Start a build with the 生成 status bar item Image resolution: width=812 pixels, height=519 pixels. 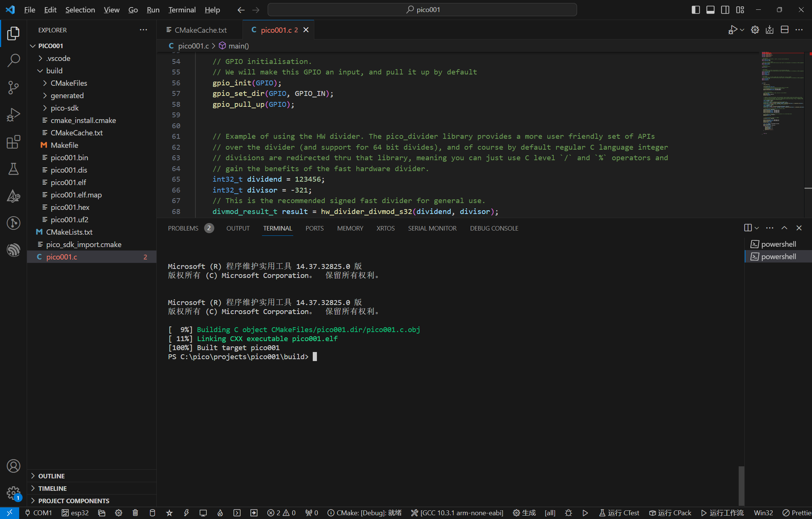(x=524, y=513)
